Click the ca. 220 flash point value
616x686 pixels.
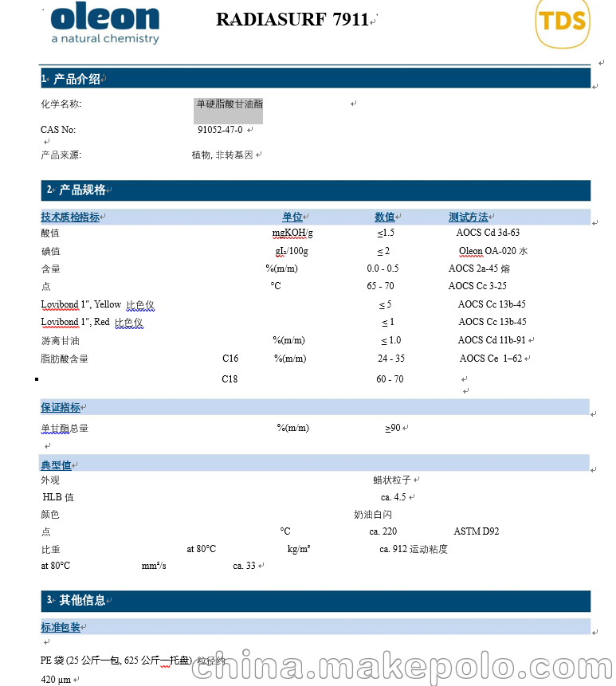coord(383,531)
